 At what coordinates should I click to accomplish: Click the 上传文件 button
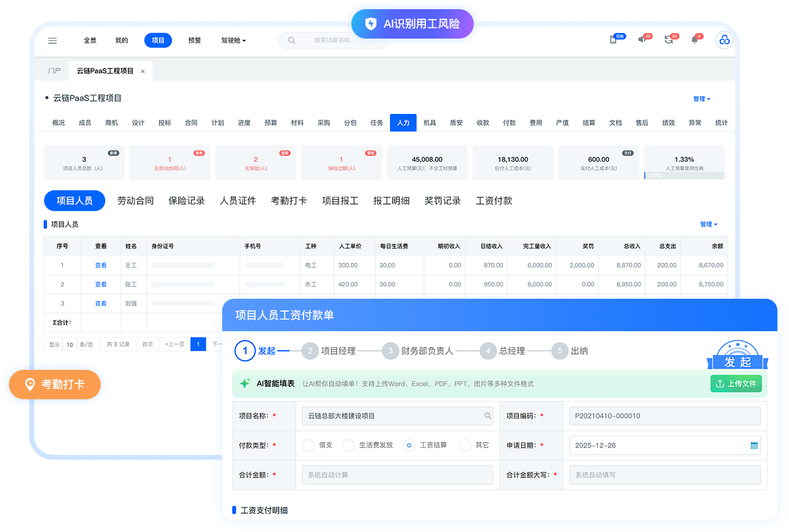pyautogui.click(x=736, y=384)
